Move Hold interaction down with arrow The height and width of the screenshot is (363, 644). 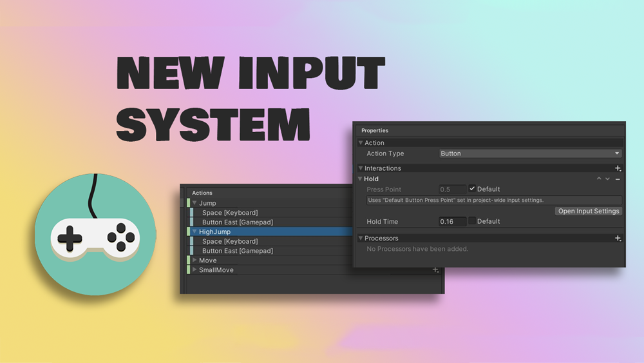(x=607, y=179)
